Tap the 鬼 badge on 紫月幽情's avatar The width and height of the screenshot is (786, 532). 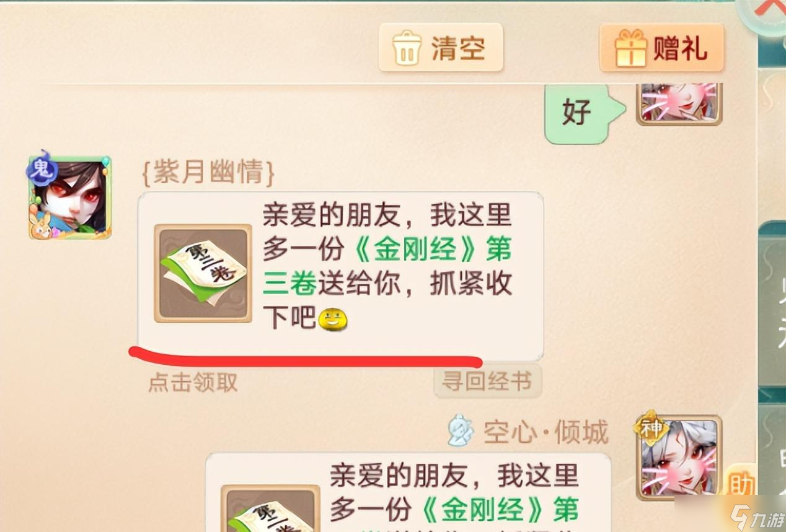(42, 168)
